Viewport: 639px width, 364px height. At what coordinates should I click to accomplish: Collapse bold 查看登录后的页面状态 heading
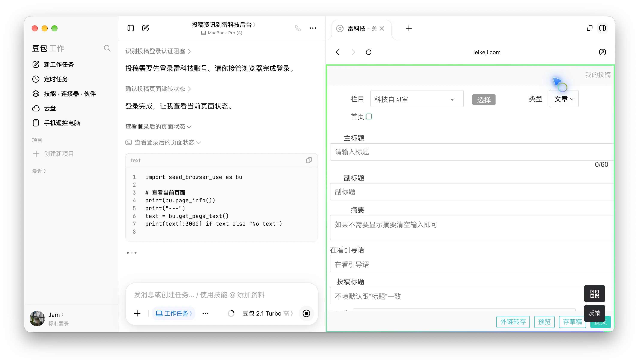point(158,126)
